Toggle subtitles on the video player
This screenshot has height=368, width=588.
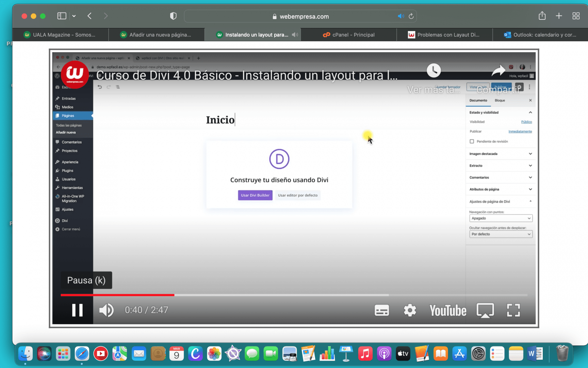[382, 310]
